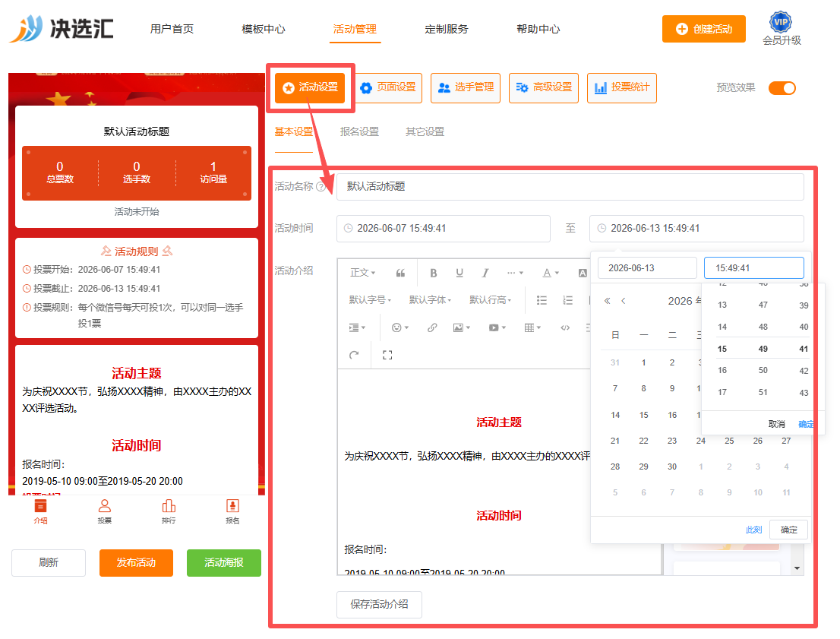Click the redo arrow icon
The image size is (840, 639).
354,355
